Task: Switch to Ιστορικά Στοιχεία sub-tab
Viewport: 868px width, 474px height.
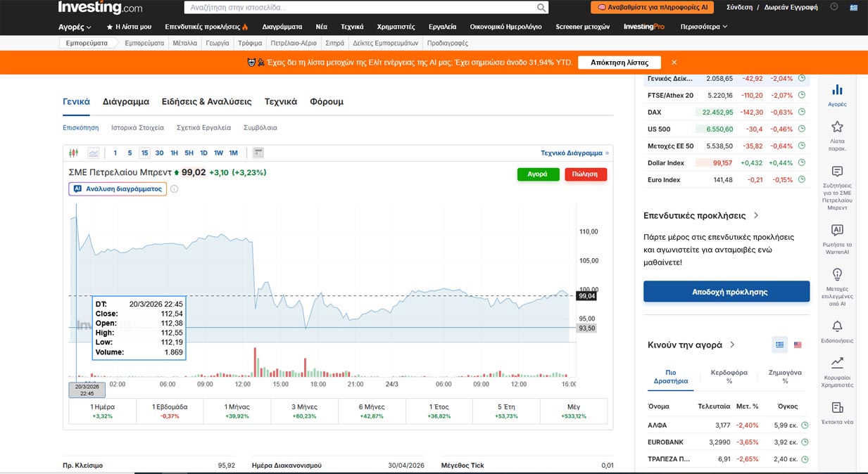Action: (x=137, y=128)
